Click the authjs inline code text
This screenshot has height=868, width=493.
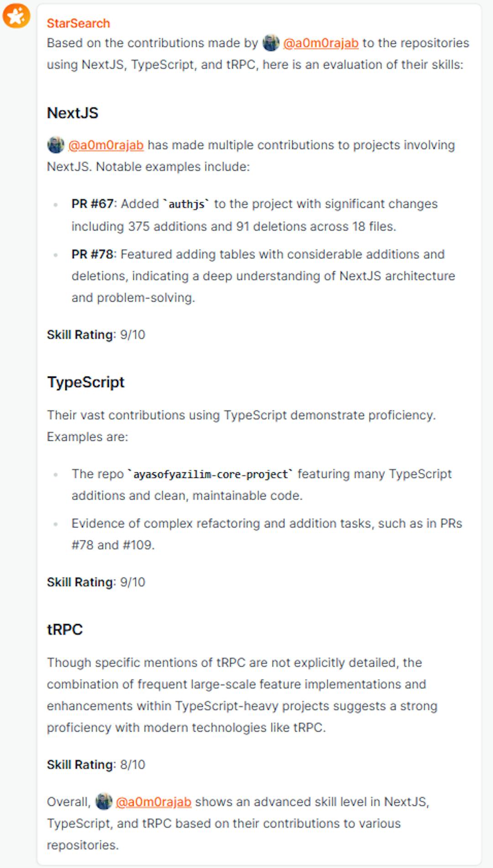tap(186, 204)
